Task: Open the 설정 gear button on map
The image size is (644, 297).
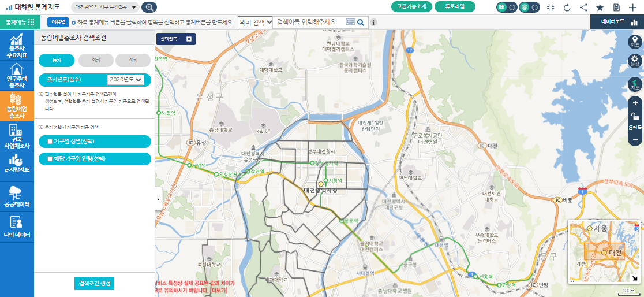Action: (x=635, y=61)
